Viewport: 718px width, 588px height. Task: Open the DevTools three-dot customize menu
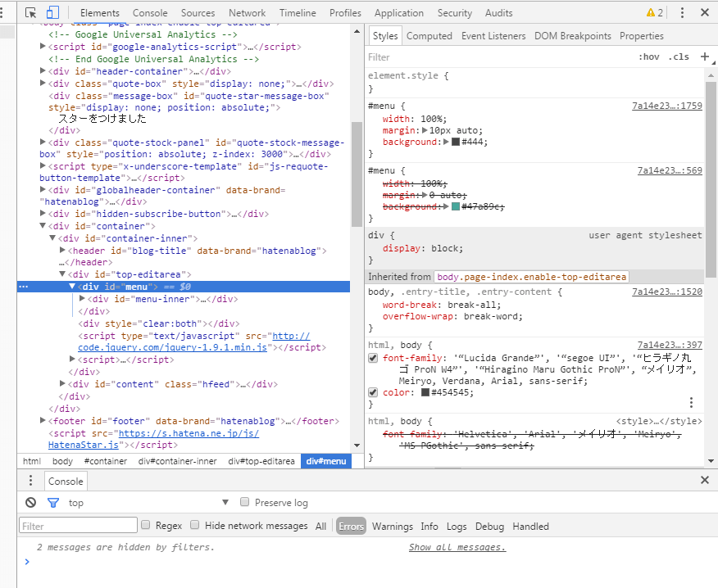tap(682, 13)
